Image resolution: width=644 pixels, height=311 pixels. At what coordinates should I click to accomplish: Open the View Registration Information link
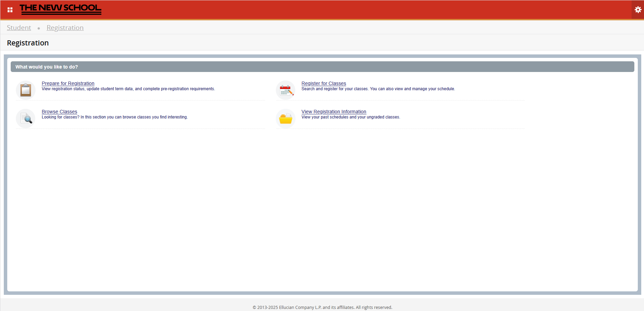click(333, 112)
